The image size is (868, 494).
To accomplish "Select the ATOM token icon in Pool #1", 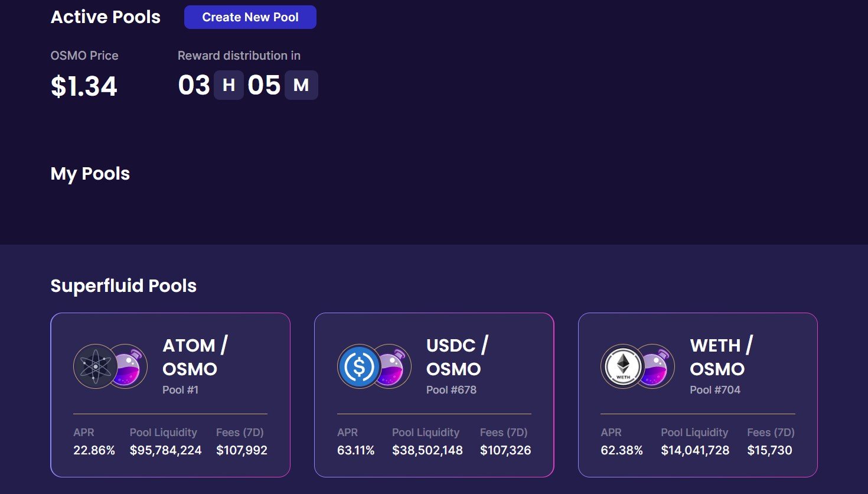I will pos(95,366).
